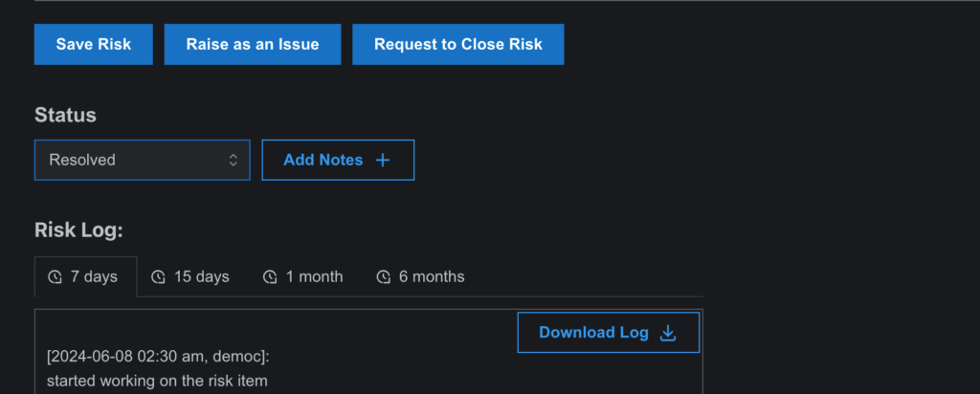This screenshot has width=980, height=394.
Task: Click the Save Risk button
Action: 93,44
